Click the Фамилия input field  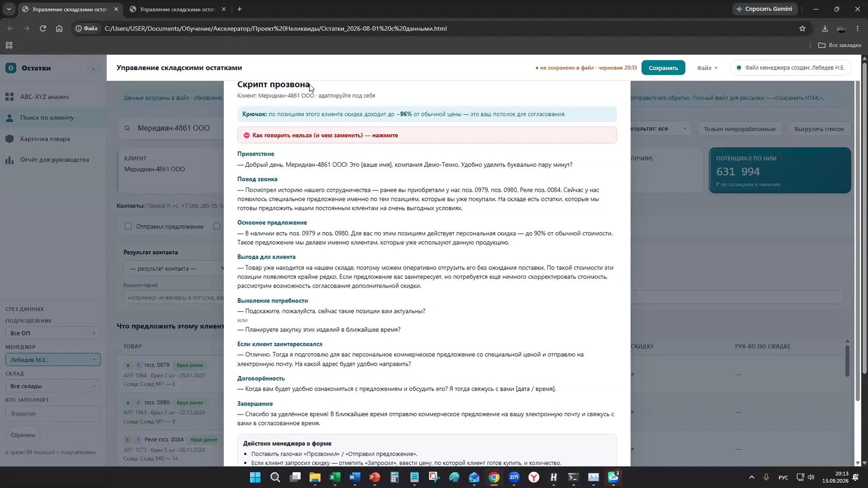pos(53,414)
